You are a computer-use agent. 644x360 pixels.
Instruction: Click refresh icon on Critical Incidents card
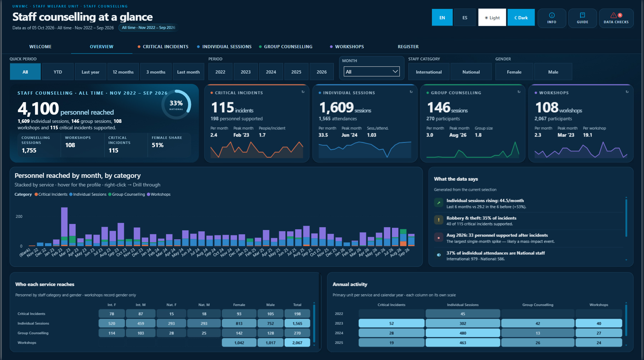pos(303,92)
